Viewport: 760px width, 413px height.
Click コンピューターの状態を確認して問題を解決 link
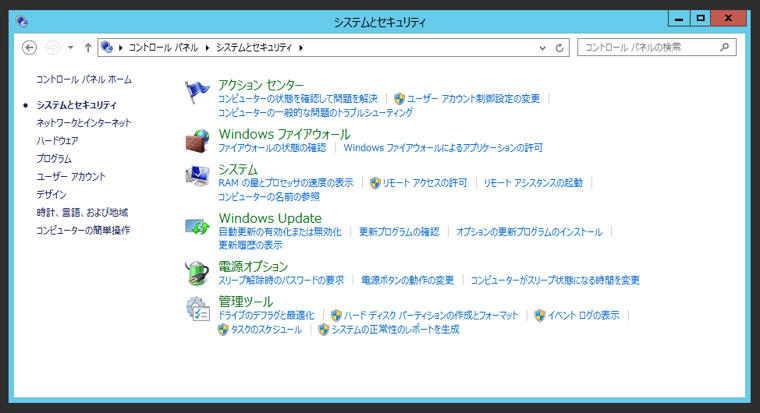click(298, 99)
